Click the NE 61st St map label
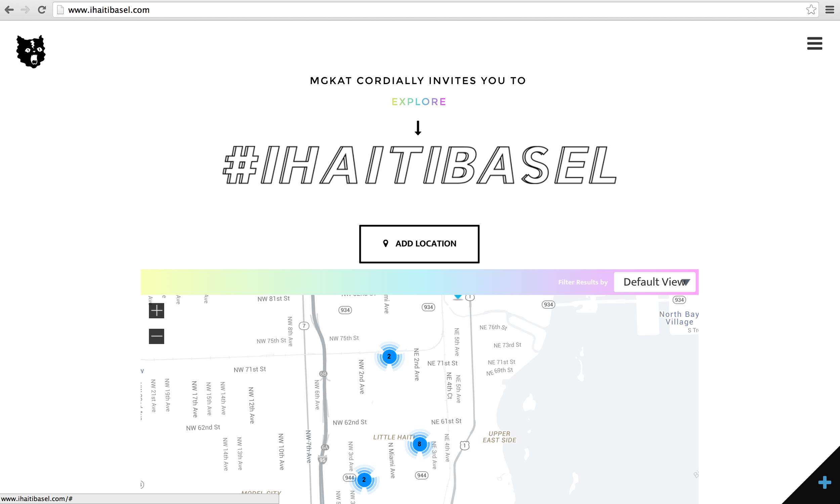The image size is (840, 504). (x=446, y=421)
